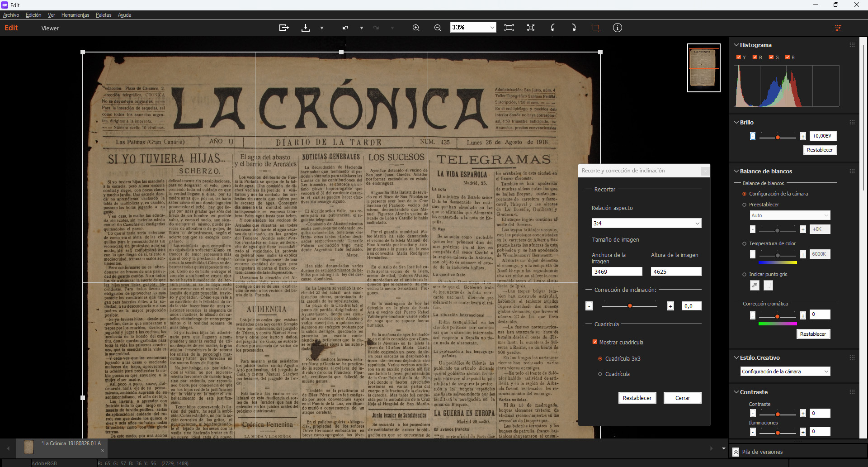The height and width of the screenshot is (467, 868).
Task: Click the save/download image icon
Action: pos(306,28)
